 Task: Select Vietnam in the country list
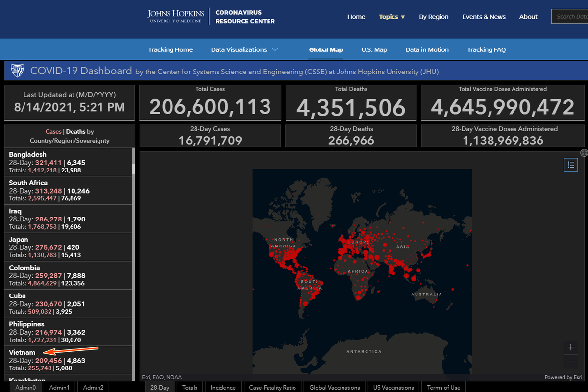point(68,360)
